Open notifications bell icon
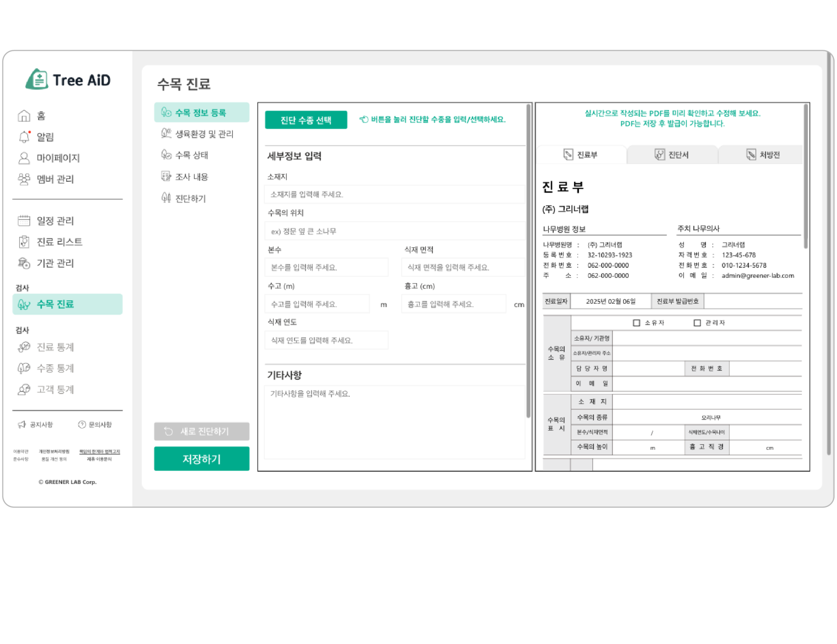The image size is (837, 644). click(x=24, y=137)
